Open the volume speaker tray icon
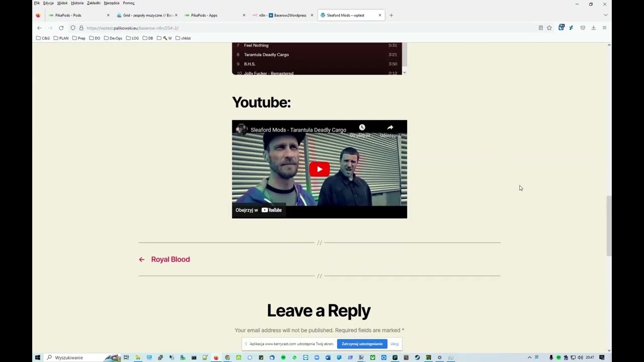The width and height of the screenshot is (644, 362). 580,357
